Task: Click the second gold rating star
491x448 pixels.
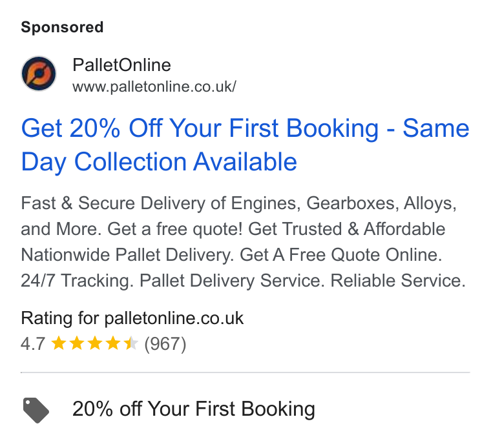Action: (x=77, y=343)
